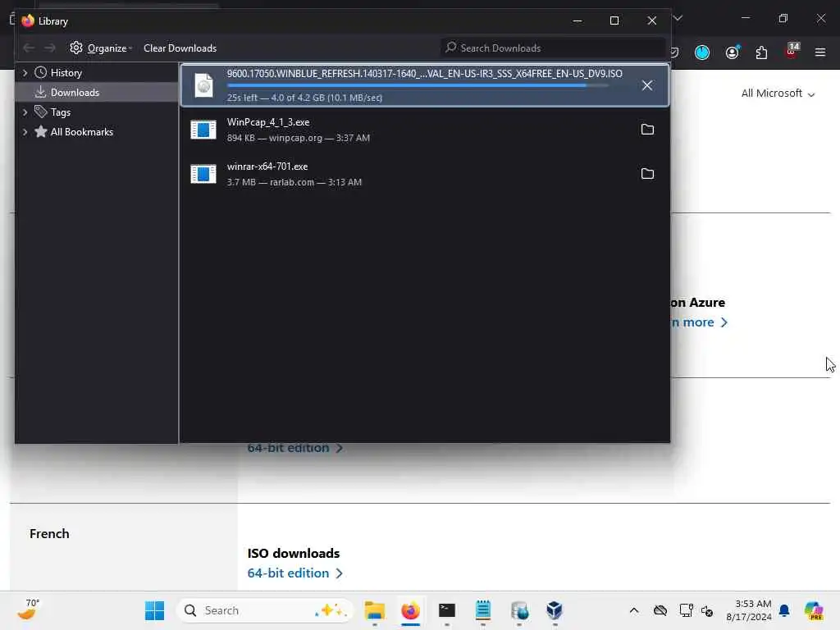
Task: Open the Firefox hamburger application menu
Action: [x=820, y=52]
